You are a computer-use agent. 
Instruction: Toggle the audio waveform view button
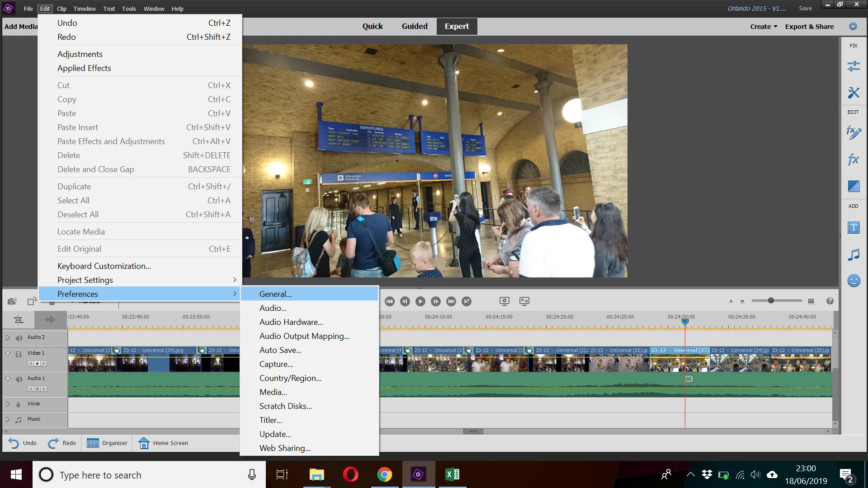(50, 320)
